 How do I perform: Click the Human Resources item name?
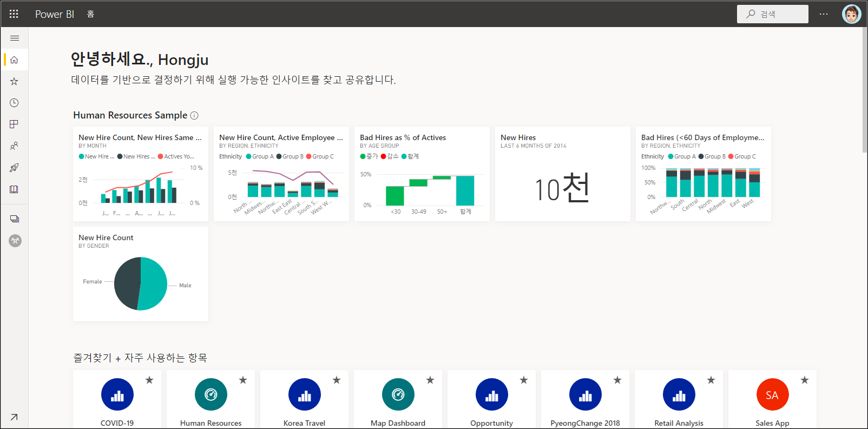pyautogui.click(x=211, y=423)
